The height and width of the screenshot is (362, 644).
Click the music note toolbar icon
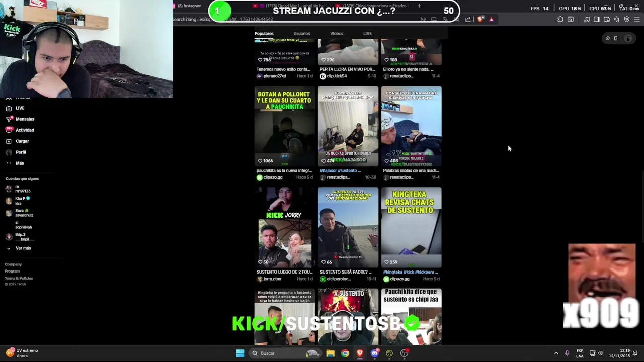(x=587, y=19)
